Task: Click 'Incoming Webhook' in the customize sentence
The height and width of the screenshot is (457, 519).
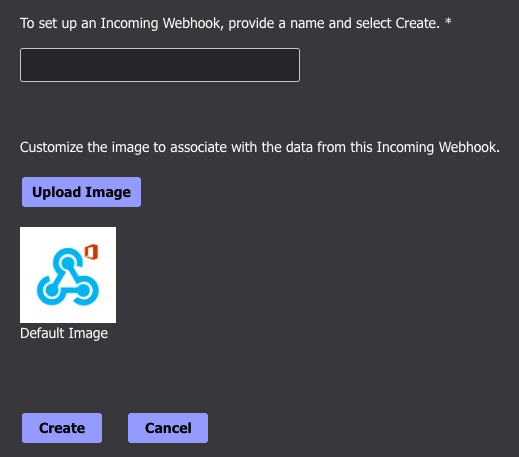Action: [437, 147]
